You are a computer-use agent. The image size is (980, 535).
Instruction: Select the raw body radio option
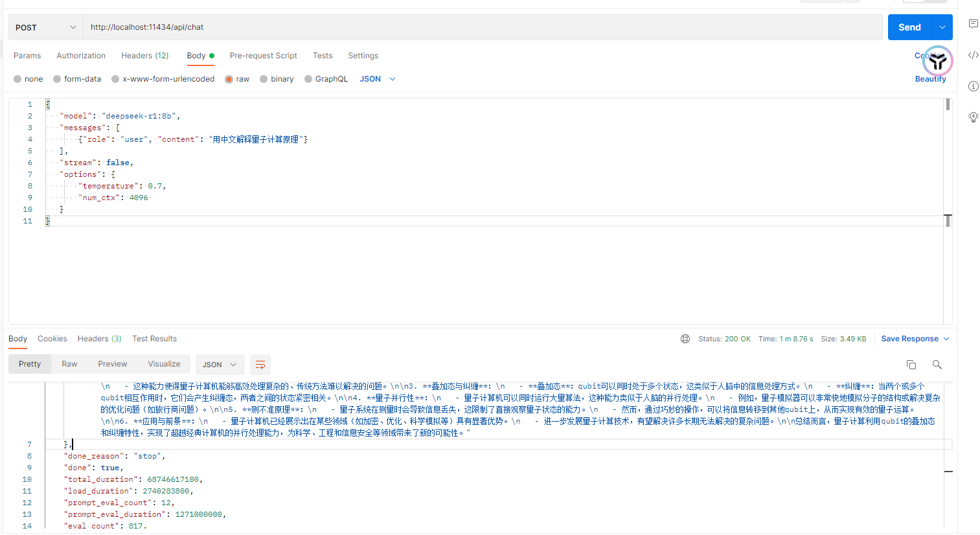click(x=229, y=79)
